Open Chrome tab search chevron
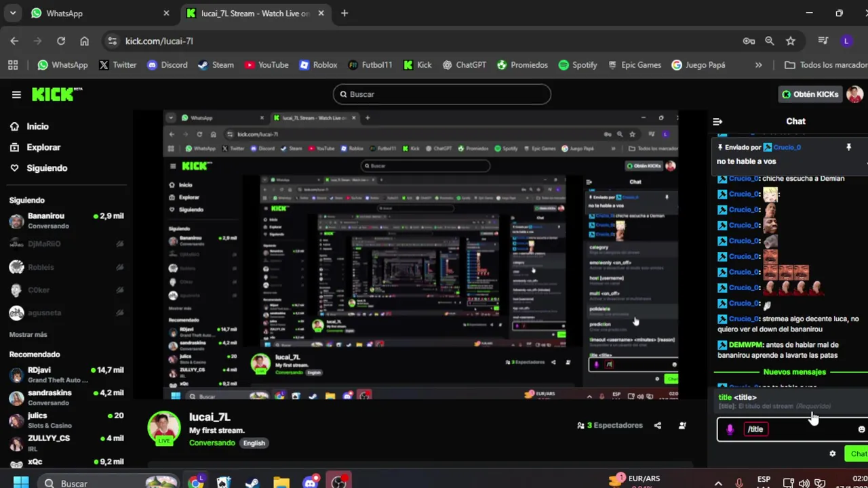This screenshot has height=488, width=868. [12, 13]
